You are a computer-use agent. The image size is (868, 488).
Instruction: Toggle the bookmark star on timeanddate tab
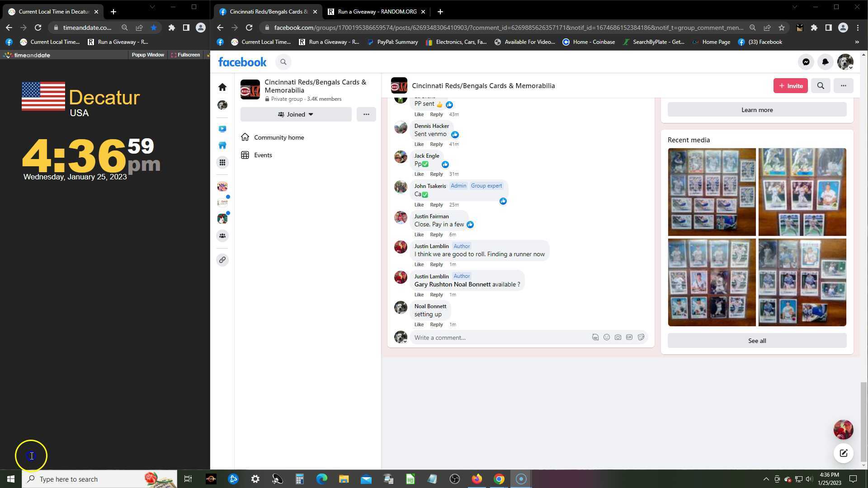[x=154, y=28]
